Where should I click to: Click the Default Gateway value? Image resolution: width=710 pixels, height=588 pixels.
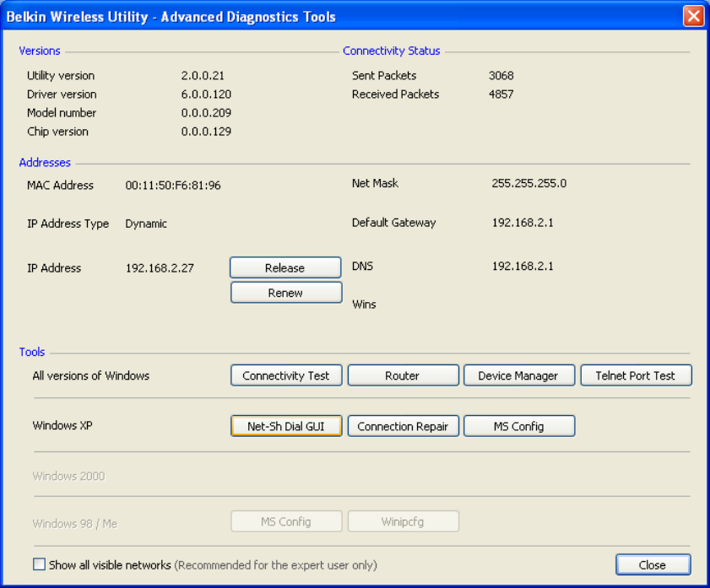tap(523, 223)
